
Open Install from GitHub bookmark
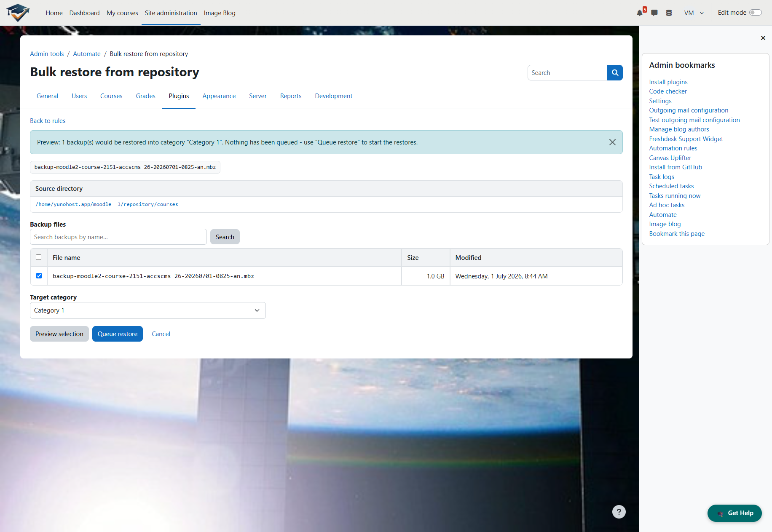point(675,167)
